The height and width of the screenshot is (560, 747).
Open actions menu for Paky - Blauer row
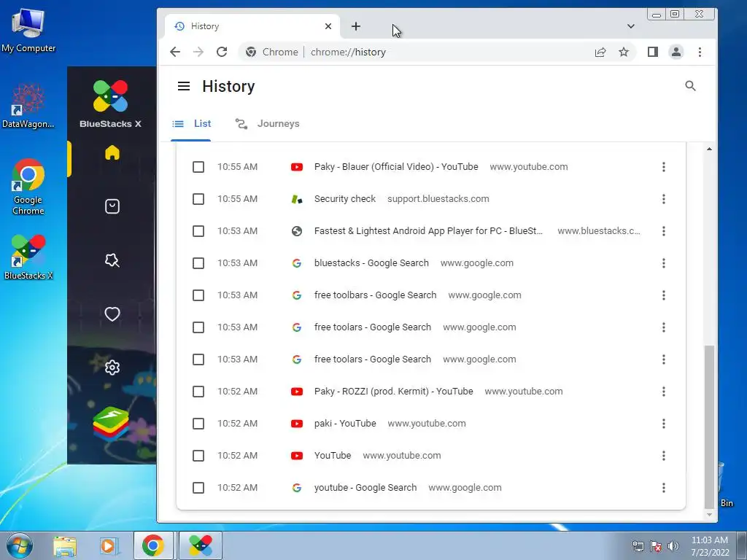tap(664, 167)
